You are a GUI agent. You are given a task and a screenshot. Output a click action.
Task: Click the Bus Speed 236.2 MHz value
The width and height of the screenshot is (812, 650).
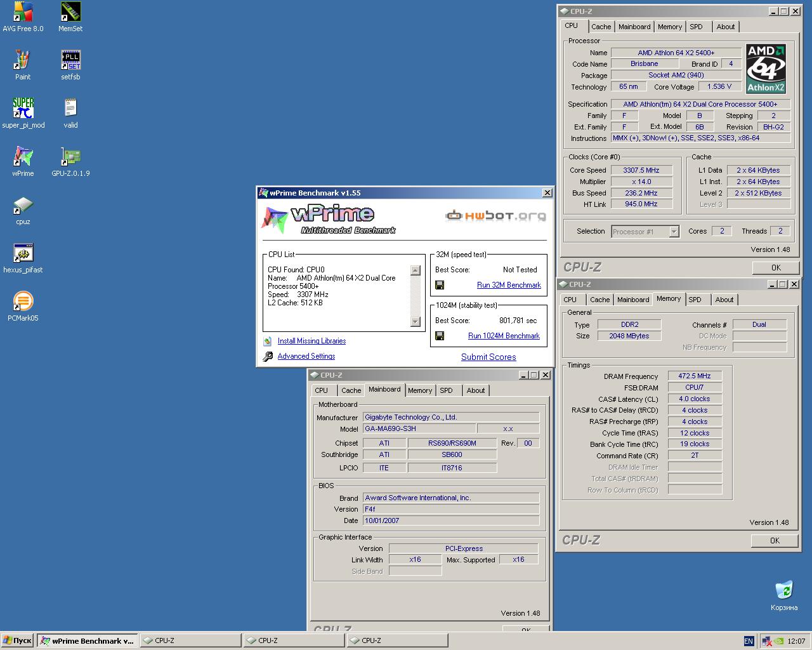641,193
